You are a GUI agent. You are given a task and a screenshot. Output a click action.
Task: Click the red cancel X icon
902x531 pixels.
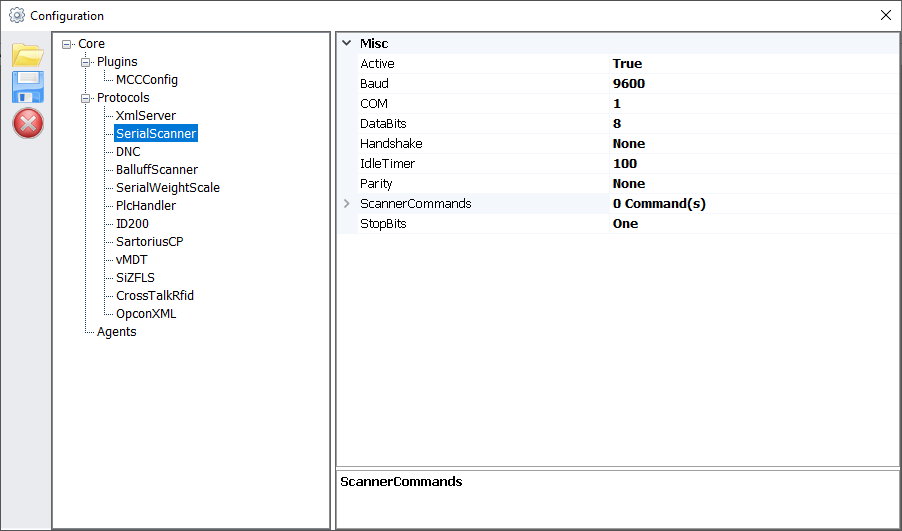[27, 123]
